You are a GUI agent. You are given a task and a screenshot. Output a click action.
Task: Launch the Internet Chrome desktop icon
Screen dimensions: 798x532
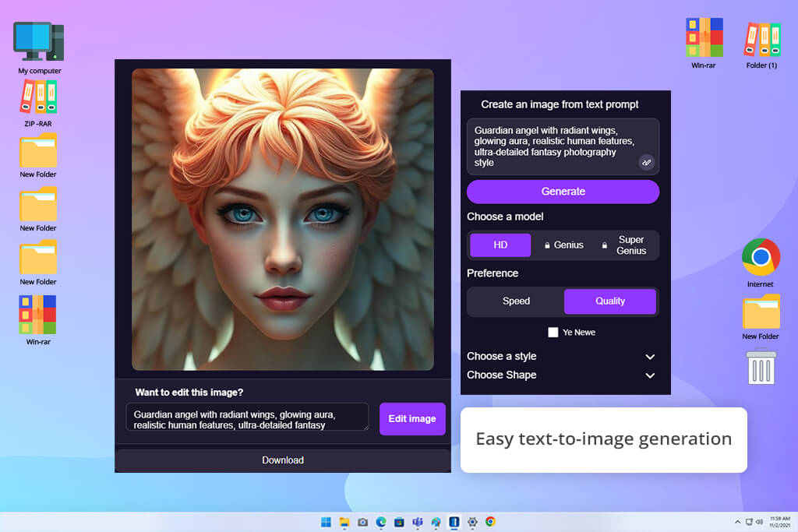[761, 257]
